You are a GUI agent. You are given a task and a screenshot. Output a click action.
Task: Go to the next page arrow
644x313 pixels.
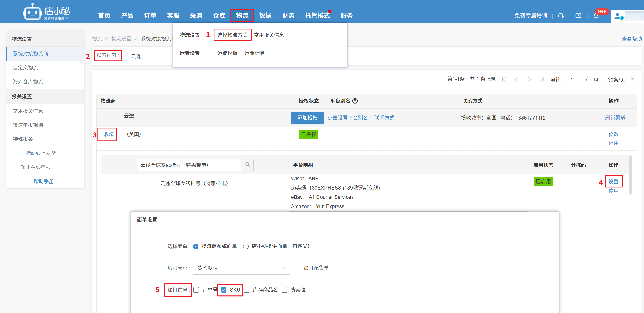pyautogui.click(x=529, y=79)
